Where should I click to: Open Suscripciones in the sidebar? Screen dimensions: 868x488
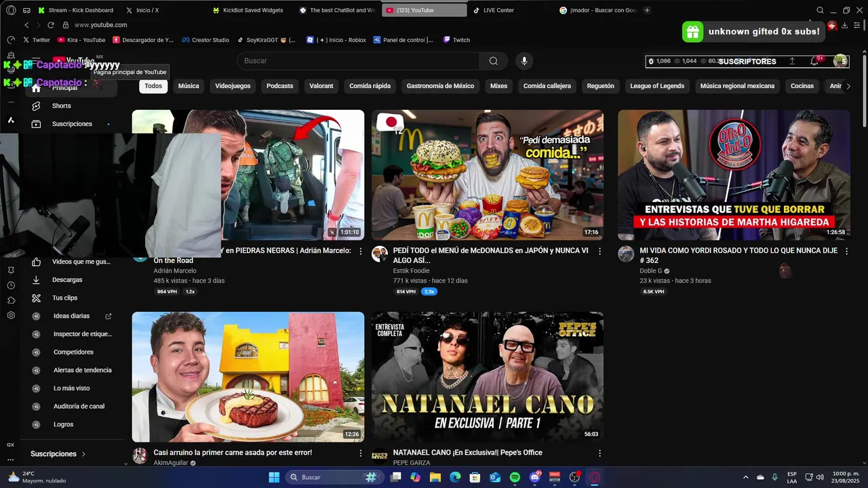72,124
